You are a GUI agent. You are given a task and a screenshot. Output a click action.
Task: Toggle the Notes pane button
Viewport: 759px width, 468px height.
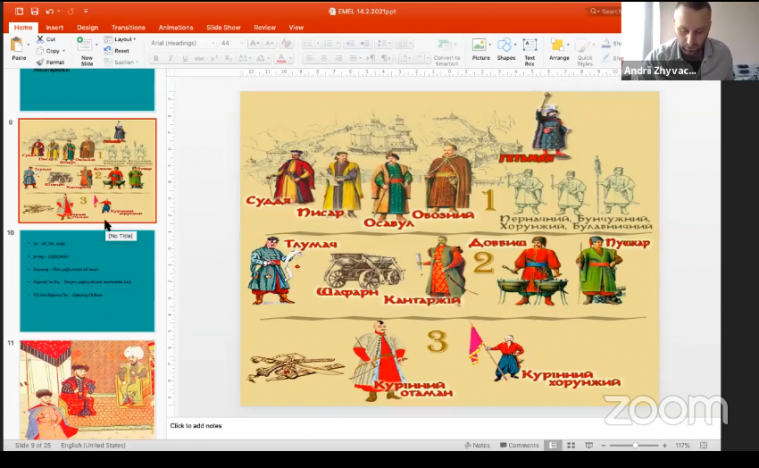(x=477, y=445)
